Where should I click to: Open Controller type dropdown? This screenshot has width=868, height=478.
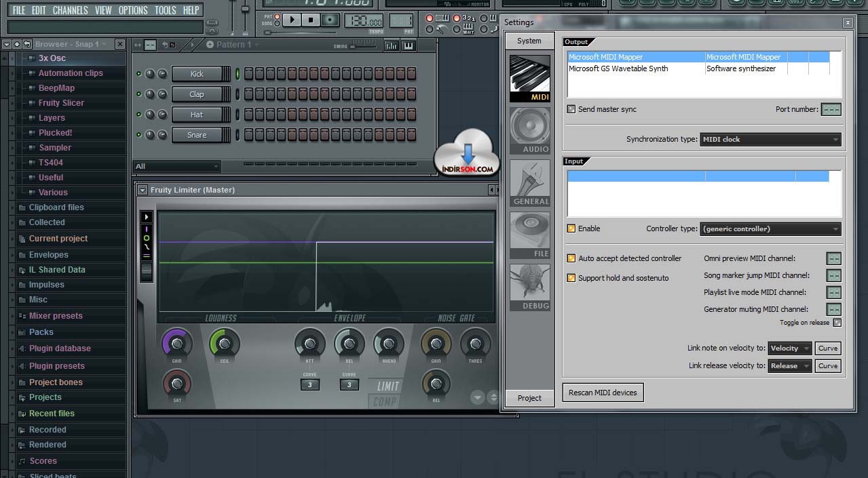pyautogui.click(x=770, y=229)
